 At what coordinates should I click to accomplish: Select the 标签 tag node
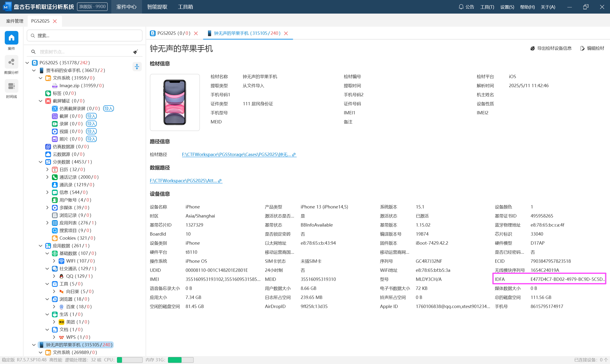(61, 93)
